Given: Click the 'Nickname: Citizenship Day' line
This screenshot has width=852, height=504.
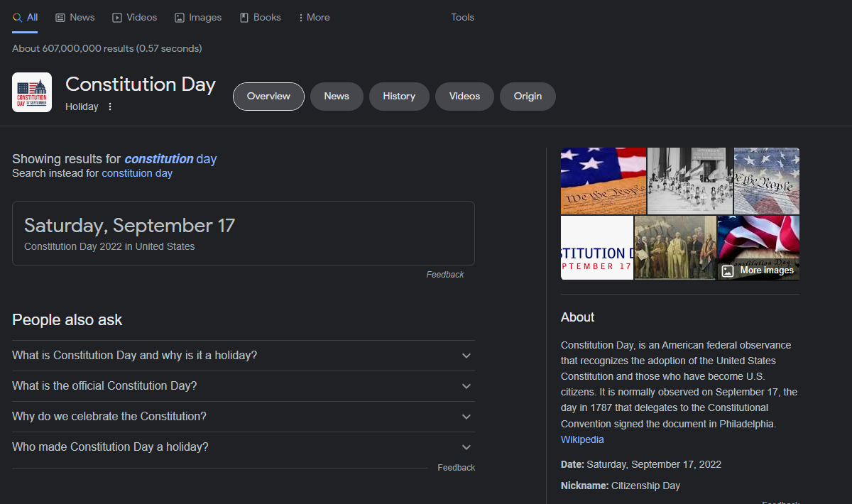Looking at the screenshot, I should pos(621,486).
